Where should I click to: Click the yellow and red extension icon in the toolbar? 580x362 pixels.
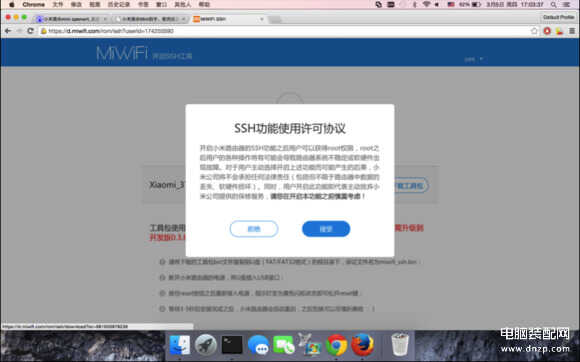click(559, 31)
